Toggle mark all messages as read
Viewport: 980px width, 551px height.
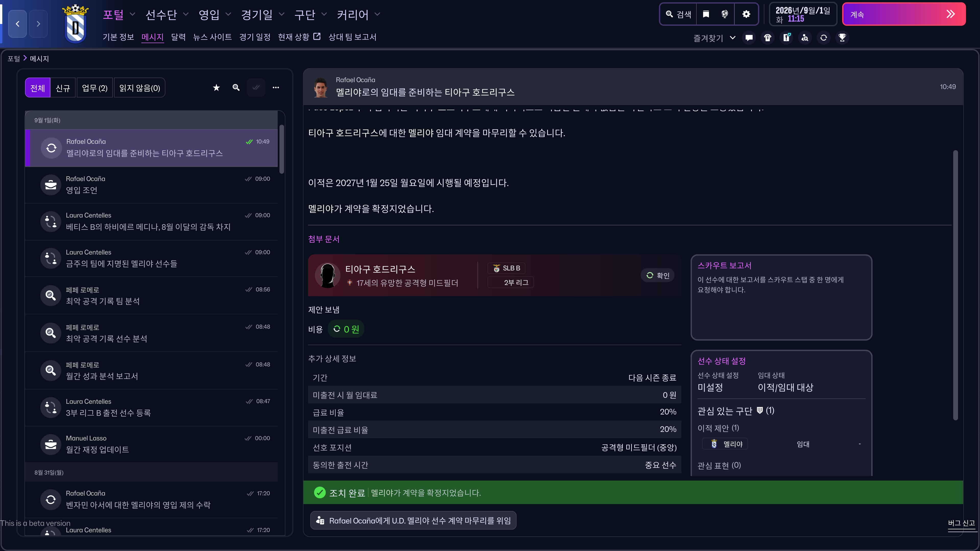click(x=256, y=88)
